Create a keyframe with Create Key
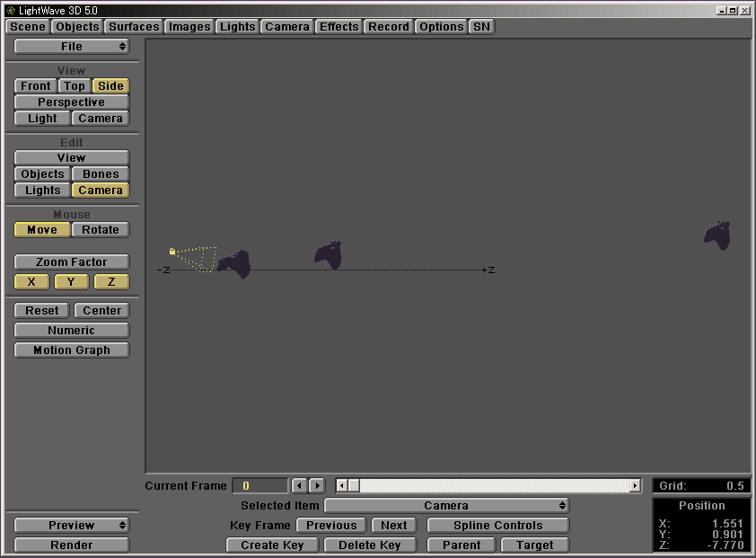 (272, 545)
